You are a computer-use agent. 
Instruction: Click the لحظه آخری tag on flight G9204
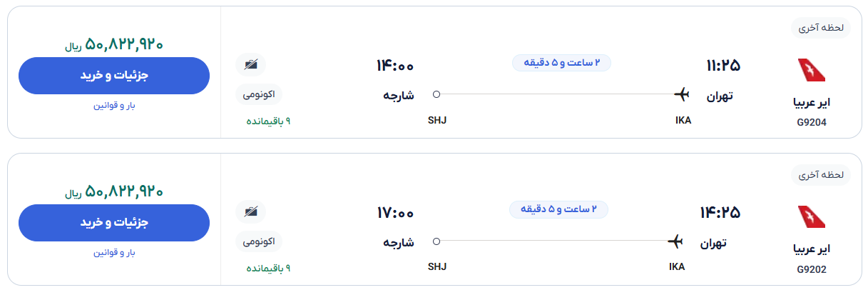[820, 28]
